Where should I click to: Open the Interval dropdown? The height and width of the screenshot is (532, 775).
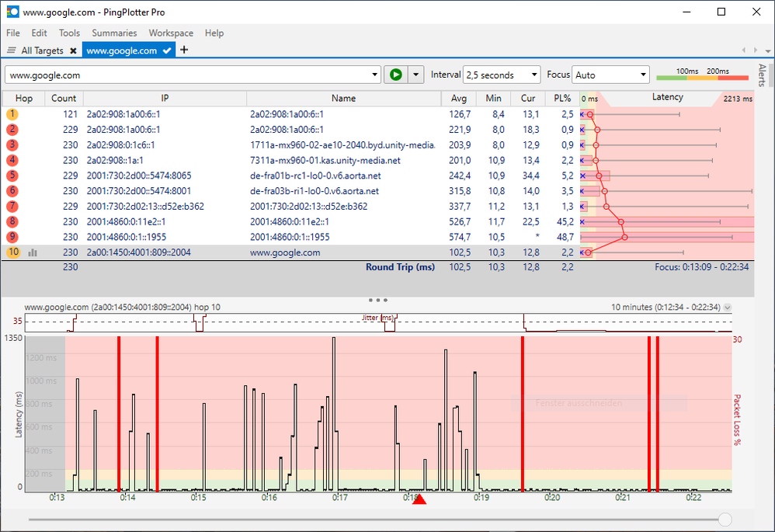pyautogui.click(x=501, y=75)
